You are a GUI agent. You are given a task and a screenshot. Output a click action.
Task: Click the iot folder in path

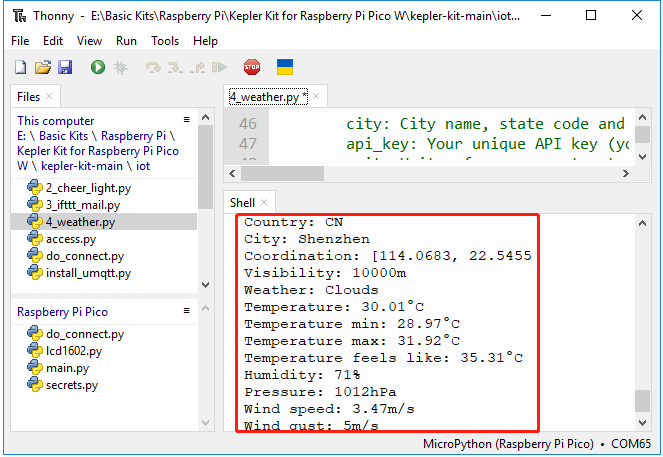pyautogui.click(x=143, y=166)
